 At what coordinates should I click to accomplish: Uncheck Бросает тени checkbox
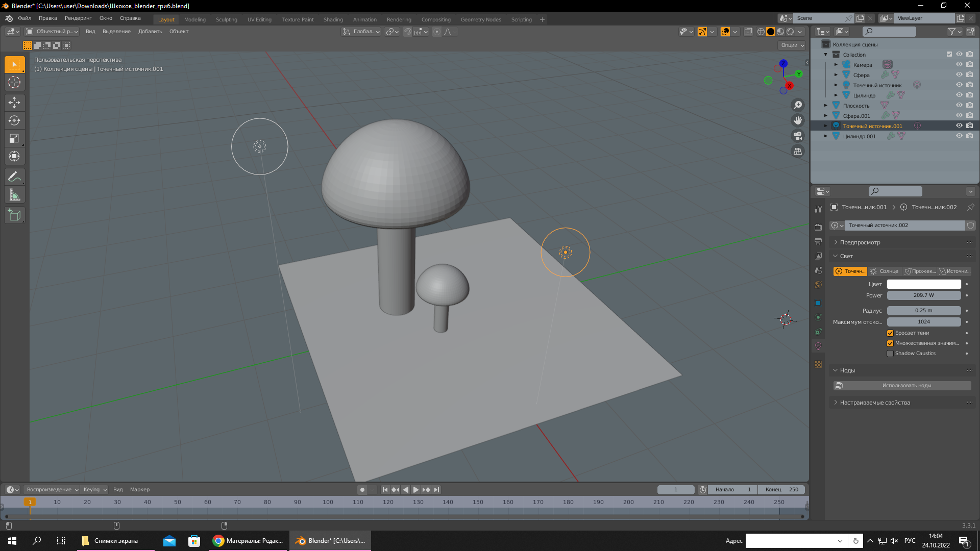[x=890, y=333]
